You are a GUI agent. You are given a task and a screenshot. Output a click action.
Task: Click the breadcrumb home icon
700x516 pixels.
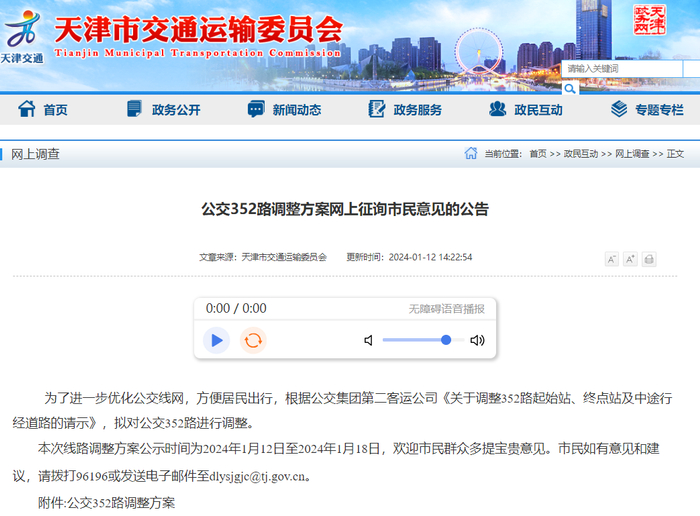click(x=471, y=153)
